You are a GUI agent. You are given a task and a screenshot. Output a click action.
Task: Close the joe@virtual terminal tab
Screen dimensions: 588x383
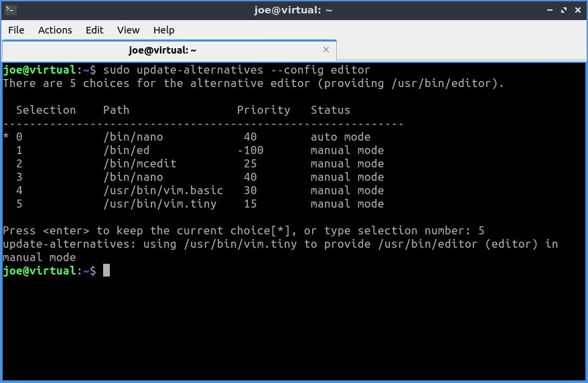pyautogui.click(x=326, y=50)
